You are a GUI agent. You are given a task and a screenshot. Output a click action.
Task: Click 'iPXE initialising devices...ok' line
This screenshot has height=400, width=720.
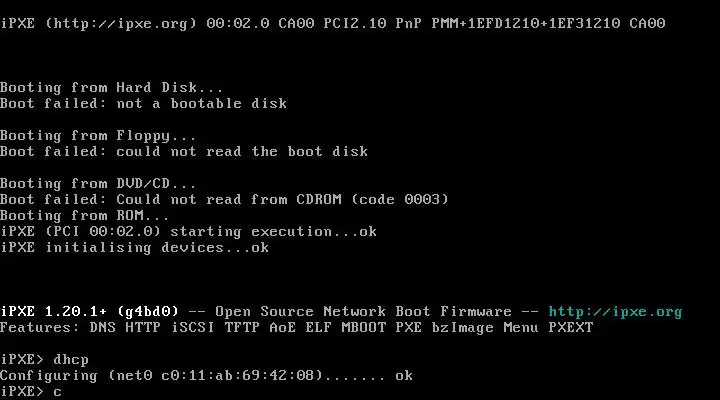(x=134, y=248)
